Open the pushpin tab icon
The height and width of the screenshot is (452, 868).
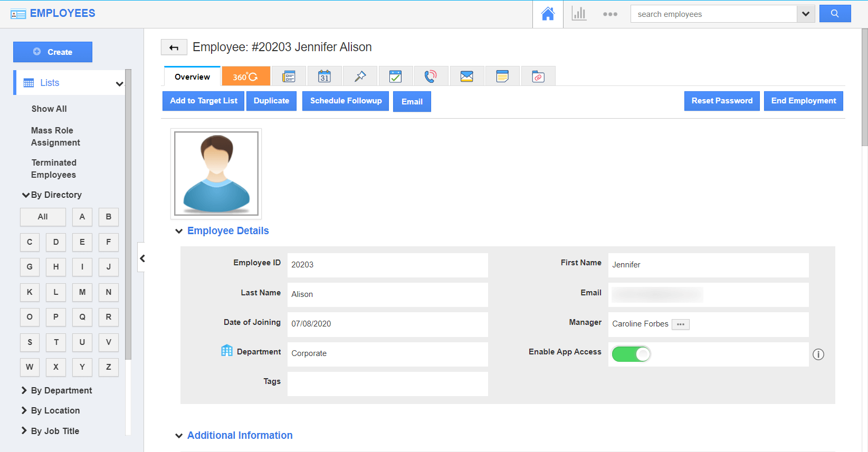[x=360, y=76]
